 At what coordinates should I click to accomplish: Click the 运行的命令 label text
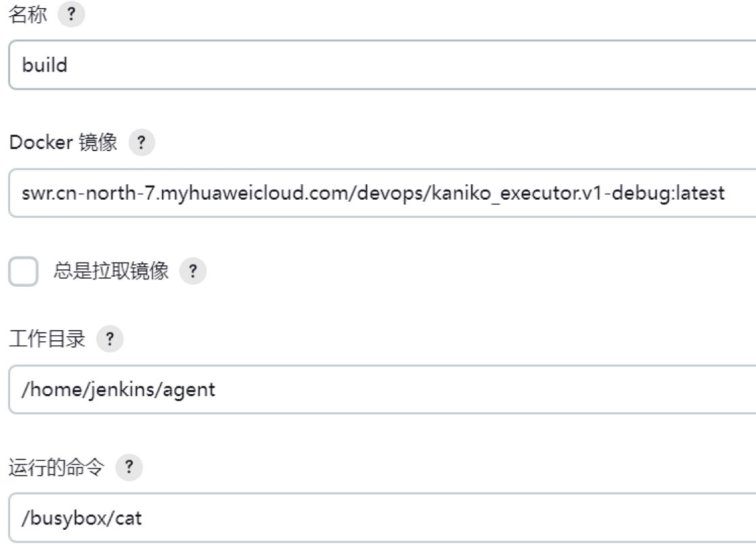tap(56, 467)
